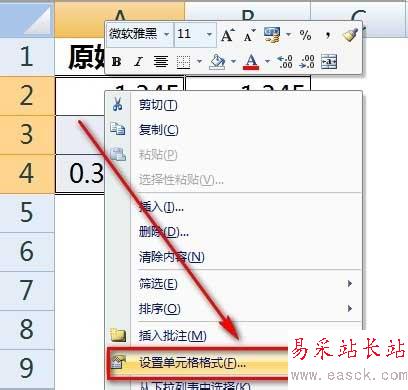
Task: Apply fill color bucket
Action: (217, 62)
